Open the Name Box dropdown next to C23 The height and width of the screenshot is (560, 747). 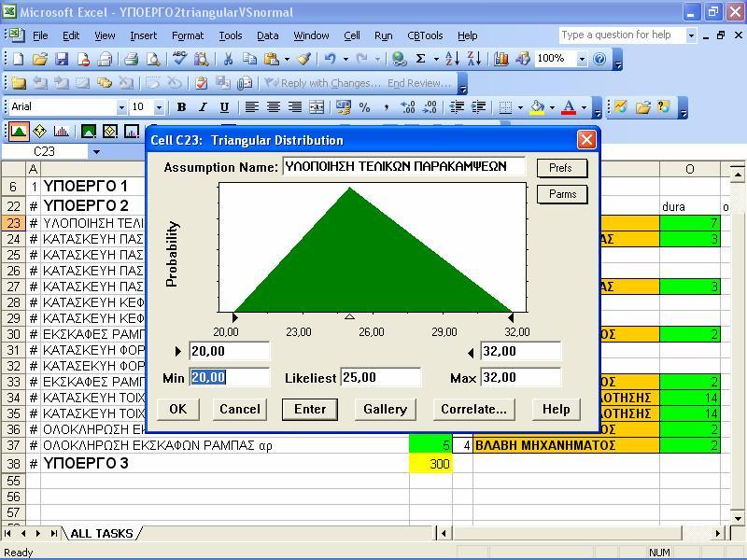pyautogui.click(x=97, y=152)
